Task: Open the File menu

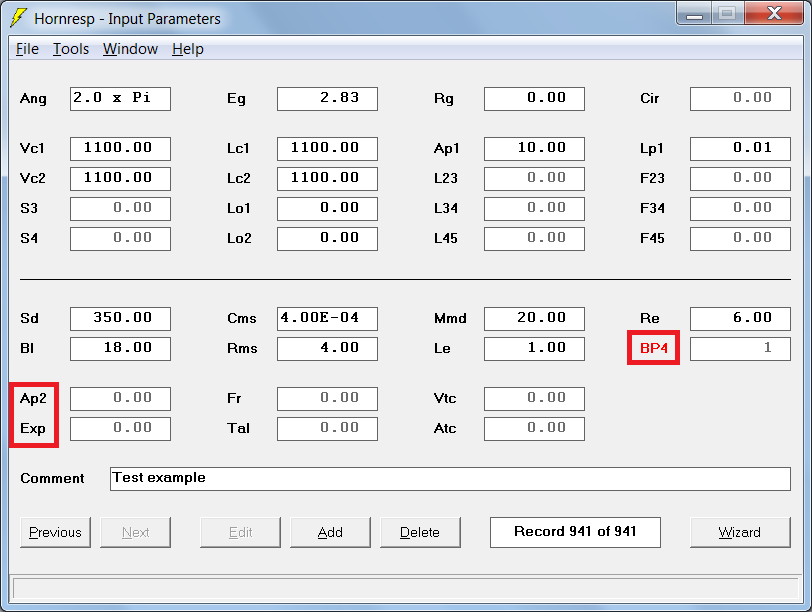Action: tap(27, 49)
